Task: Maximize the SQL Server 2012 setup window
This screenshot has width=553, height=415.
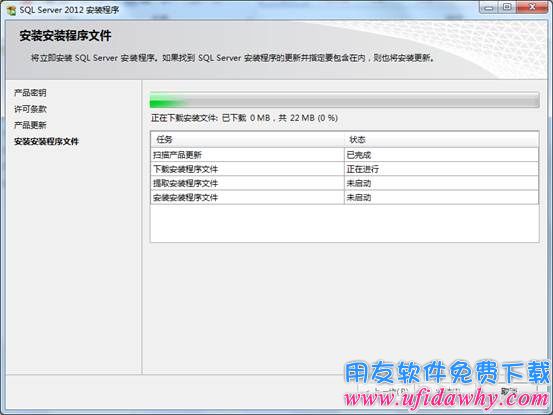Action: point(507,7)
